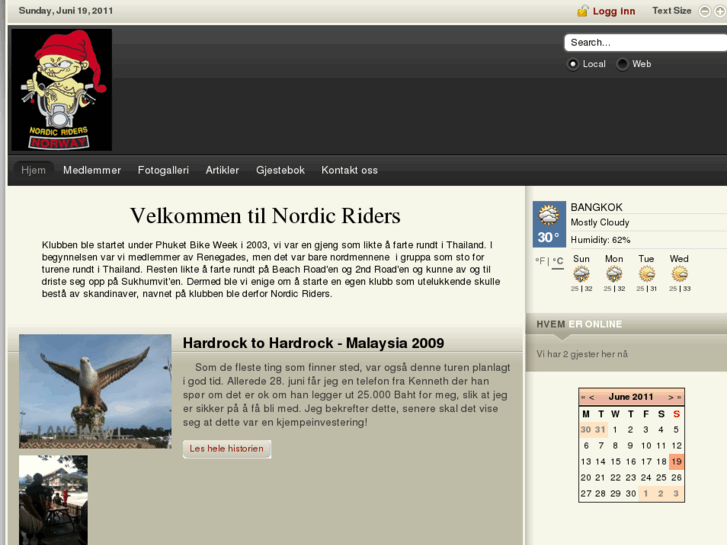Screen dimensions: 727x545
Task: Click the Nordic Riders Norway logo
Action: click(62, 90)
